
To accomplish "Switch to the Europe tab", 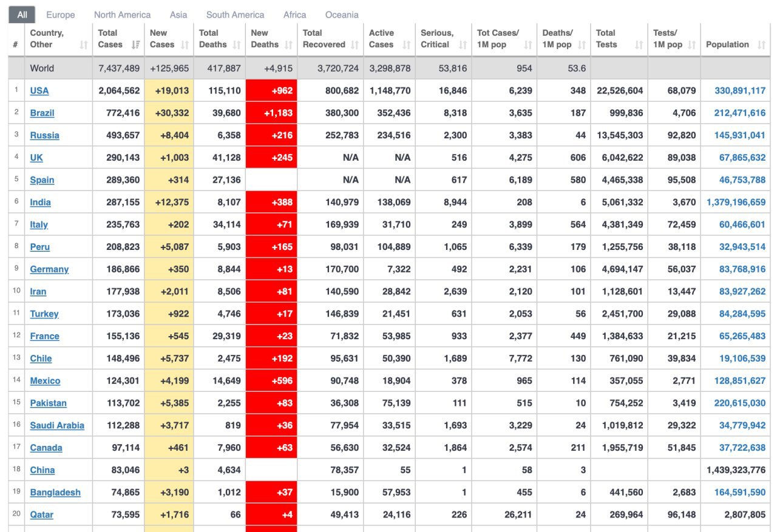I will [x=61, y=15].
